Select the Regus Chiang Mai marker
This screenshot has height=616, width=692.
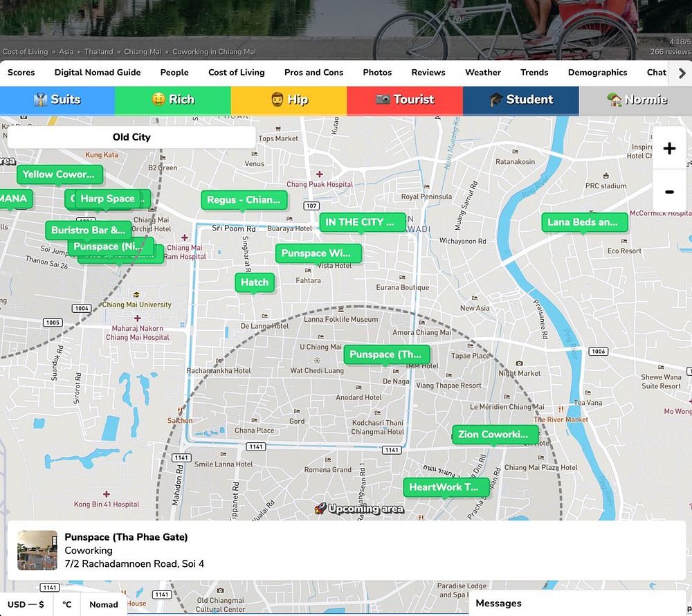pyautogui.click(x=244, y=200)
